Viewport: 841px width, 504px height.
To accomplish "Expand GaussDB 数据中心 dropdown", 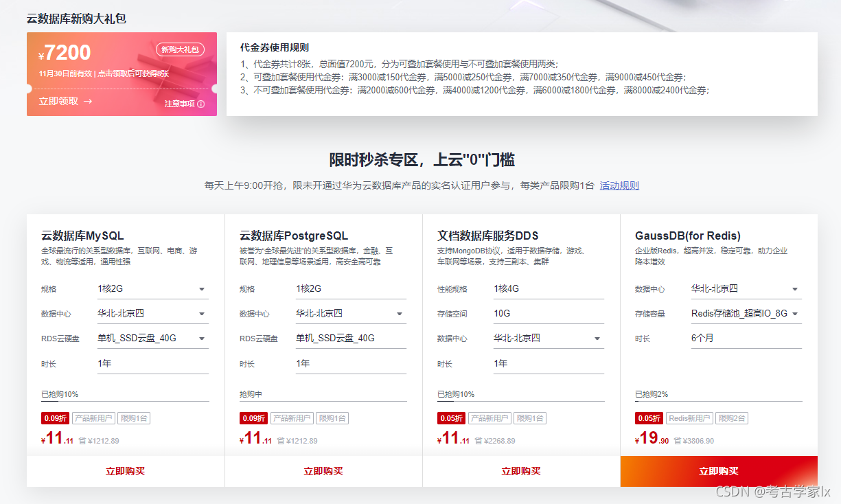I will click(746, 289).
